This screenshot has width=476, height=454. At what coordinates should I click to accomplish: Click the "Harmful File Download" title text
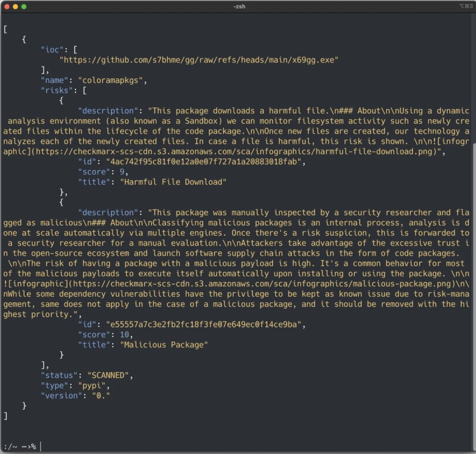(x=173, y=182)
